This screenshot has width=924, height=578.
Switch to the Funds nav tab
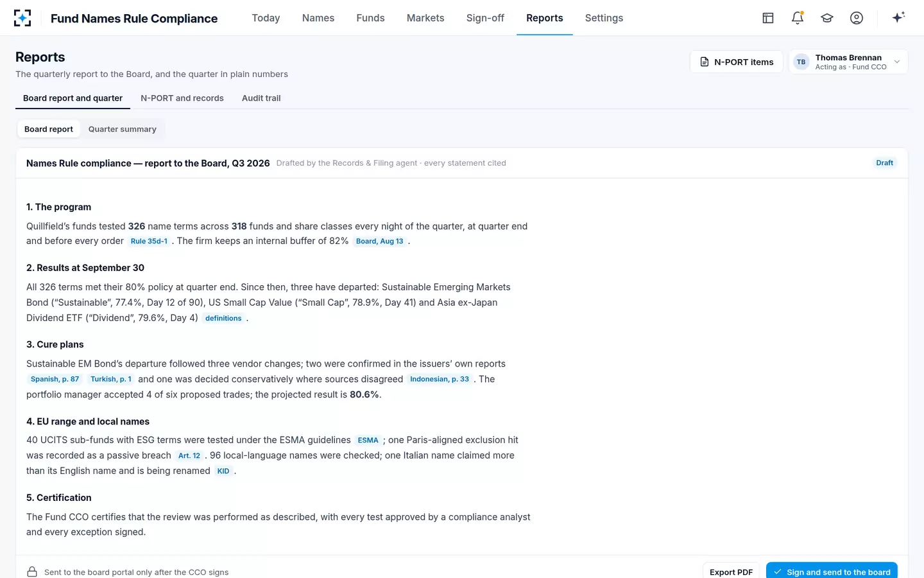click(370, 18)
